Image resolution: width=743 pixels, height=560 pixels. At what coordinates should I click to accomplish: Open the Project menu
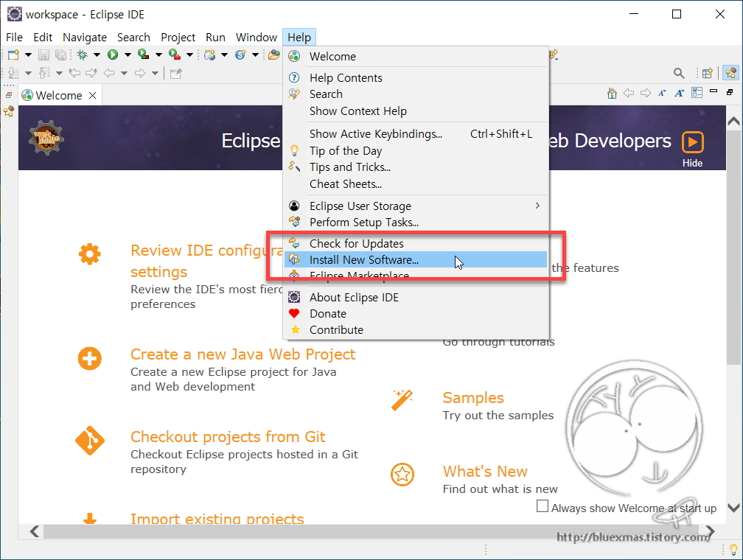tap(178, 38)
